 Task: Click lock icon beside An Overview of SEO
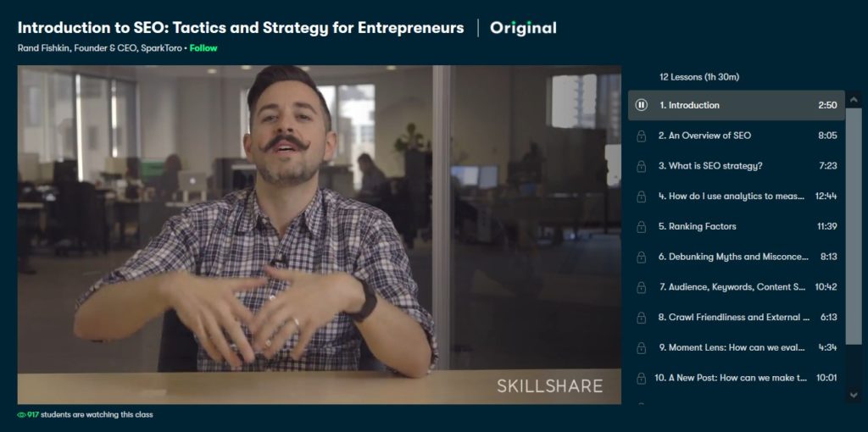[x=641, y=136]
